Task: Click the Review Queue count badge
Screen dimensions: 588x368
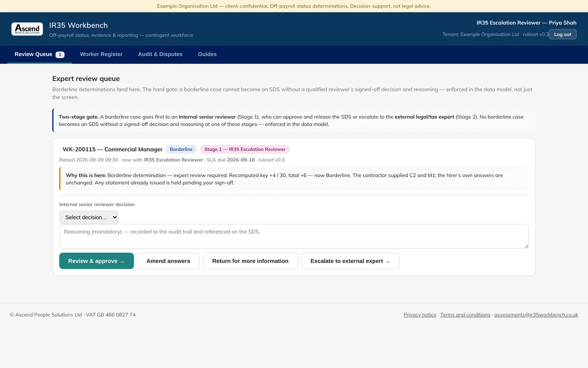Action: point(60,54)
